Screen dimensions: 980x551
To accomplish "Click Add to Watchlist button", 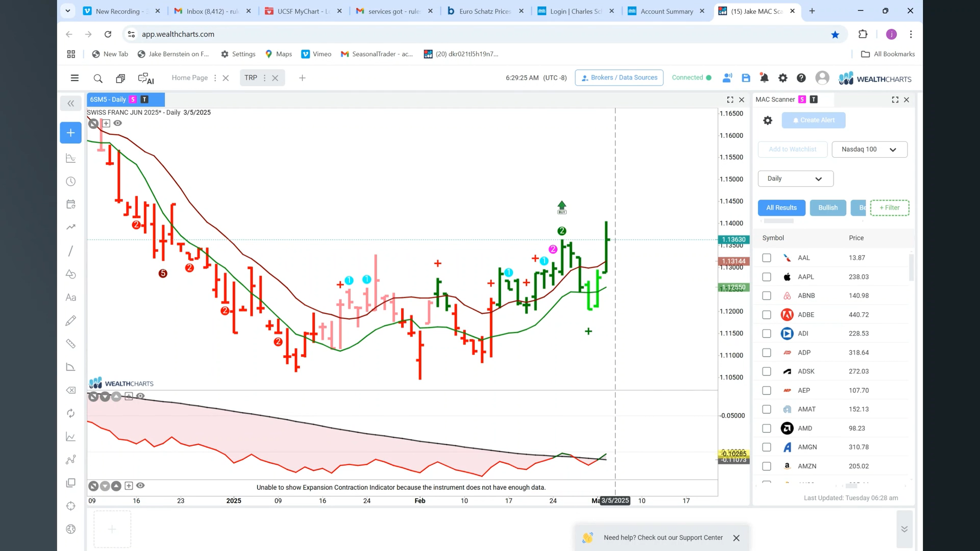I will pos(793,149).
